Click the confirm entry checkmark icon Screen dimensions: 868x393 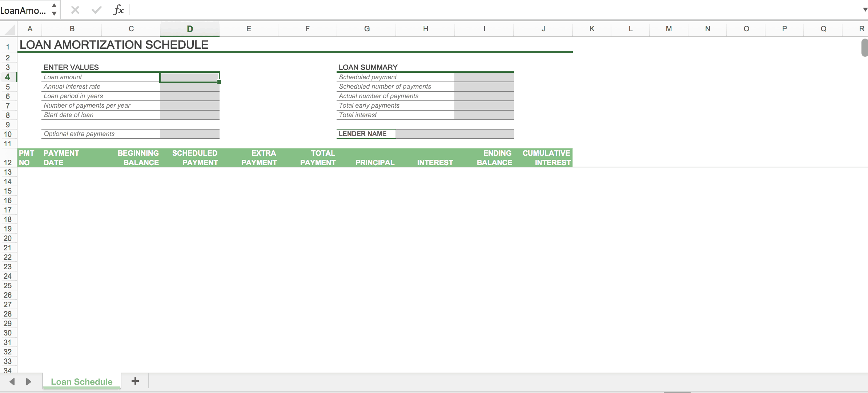96,10
